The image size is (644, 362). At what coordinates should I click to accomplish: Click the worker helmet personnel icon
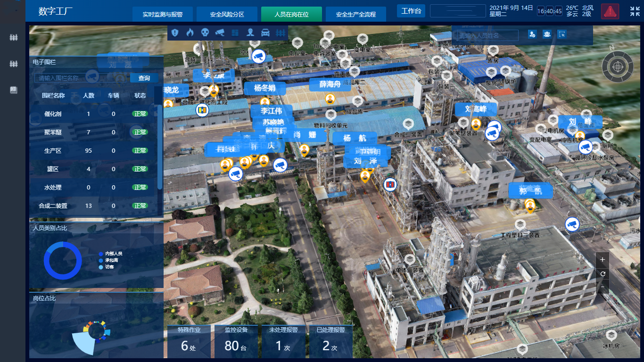250,33
